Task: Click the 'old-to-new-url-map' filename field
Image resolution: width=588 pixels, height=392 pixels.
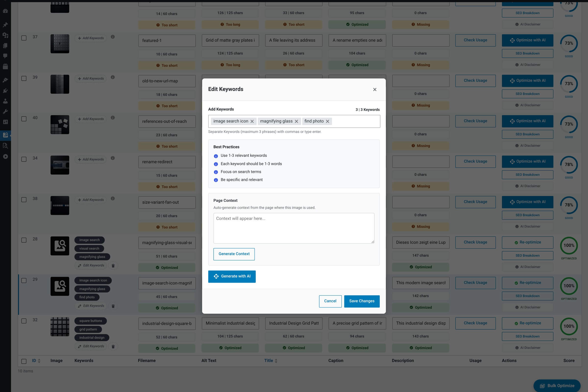Action: pos(167,81)
